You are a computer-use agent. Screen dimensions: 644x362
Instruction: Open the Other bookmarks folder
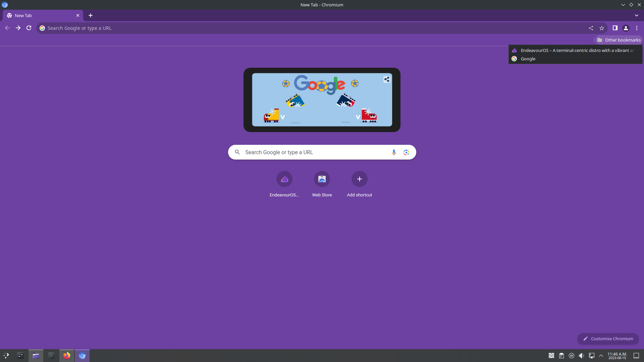coord(619,40)
